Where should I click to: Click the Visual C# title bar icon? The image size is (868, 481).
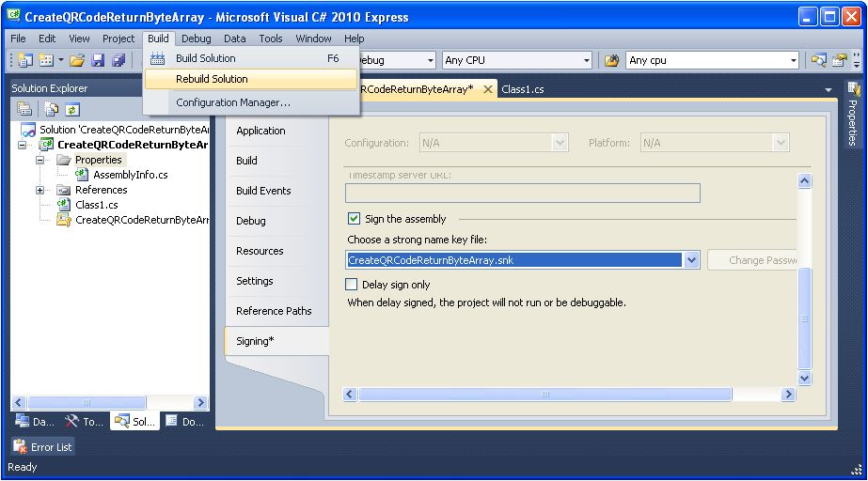pos(14,17)
